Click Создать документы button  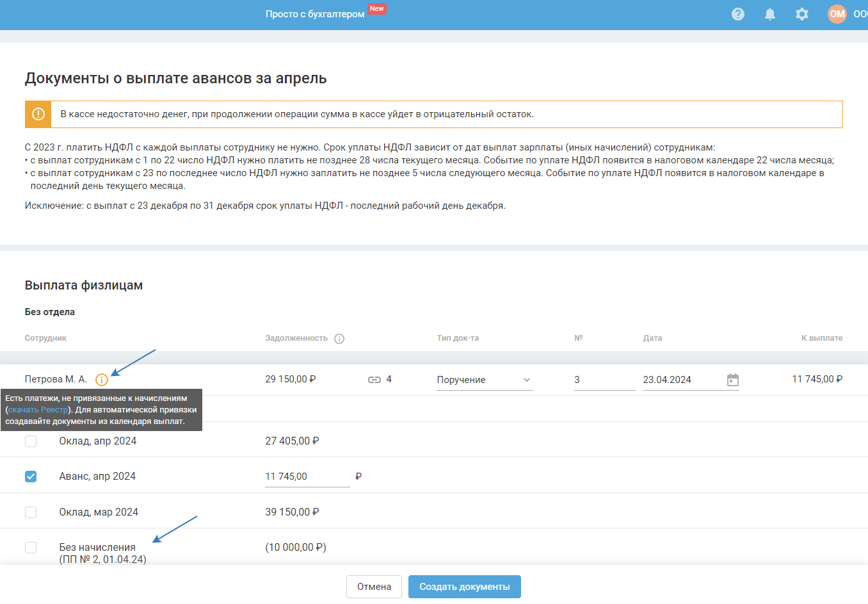click(465, 587)
